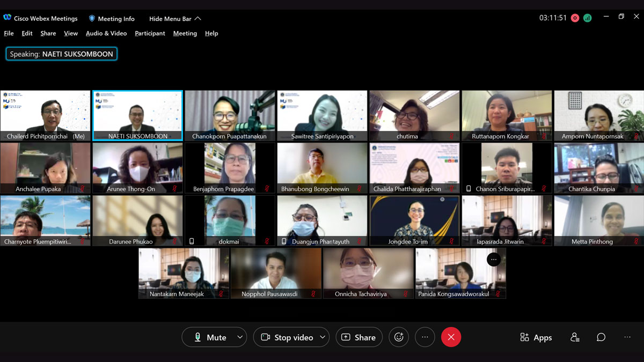Hide Menu Bar toggle at top
Viewport: 644px width, 362px height.
175,19
